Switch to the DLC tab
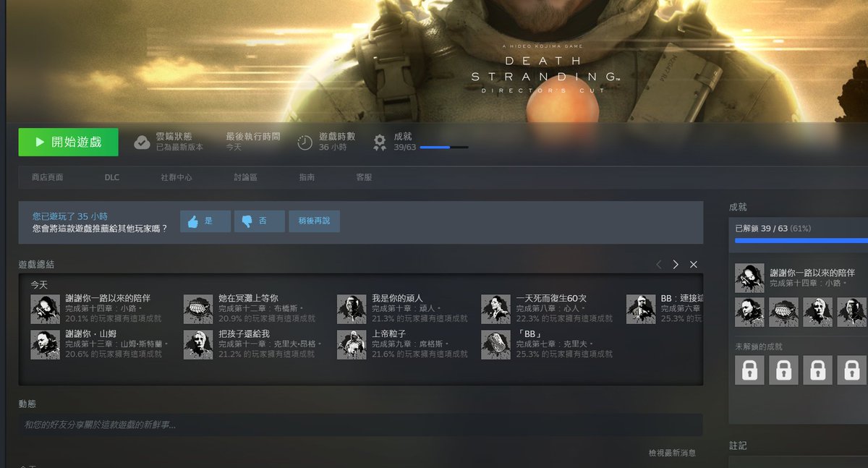Image resolution: width=868 pixels, height=468 pixels. (112, 177)
